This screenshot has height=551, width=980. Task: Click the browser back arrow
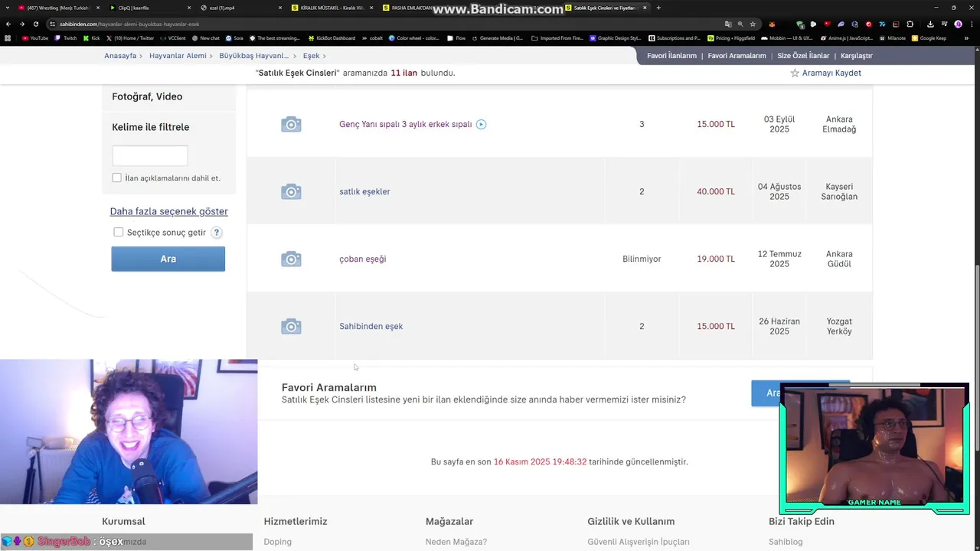(x=8, y=24)
